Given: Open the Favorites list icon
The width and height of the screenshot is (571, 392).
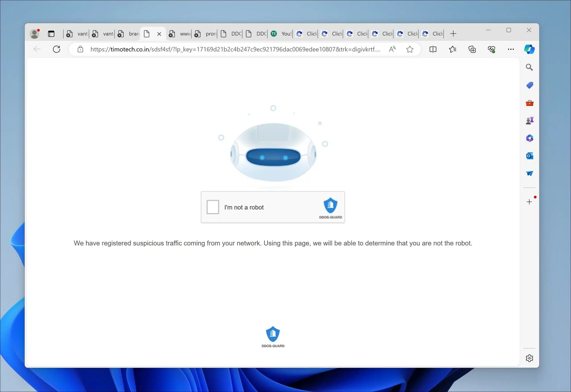Looking at the screenshot, I should 452,49.
